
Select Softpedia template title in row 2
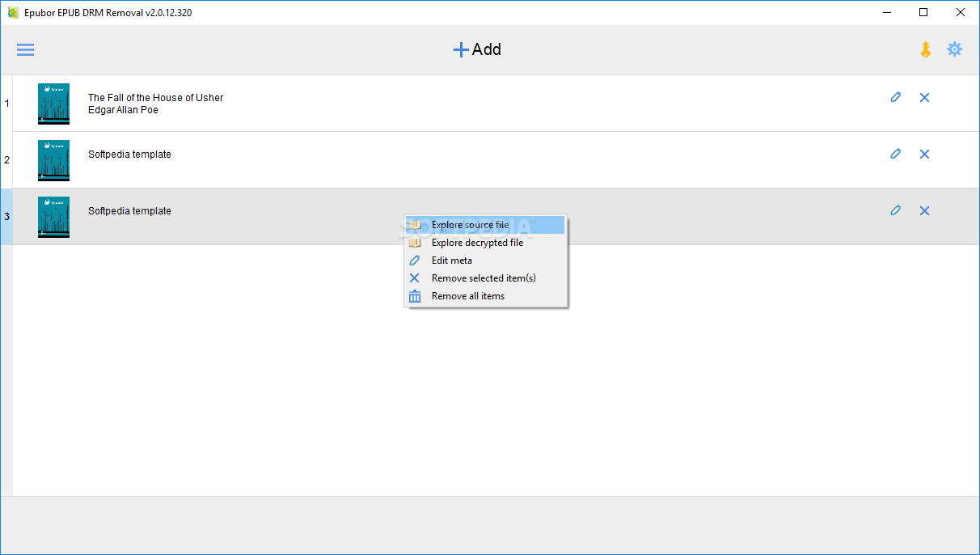tap(129, 155)
